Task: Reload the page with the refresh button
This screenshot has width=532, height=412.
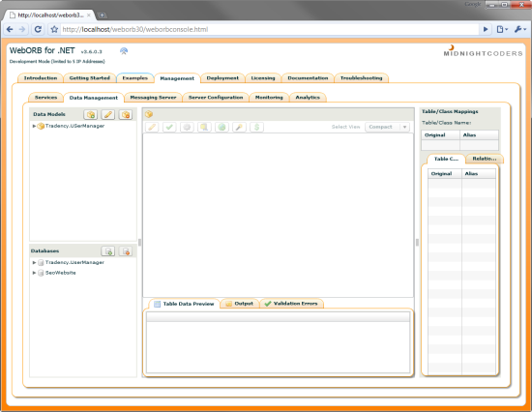Action: (38, 30)
